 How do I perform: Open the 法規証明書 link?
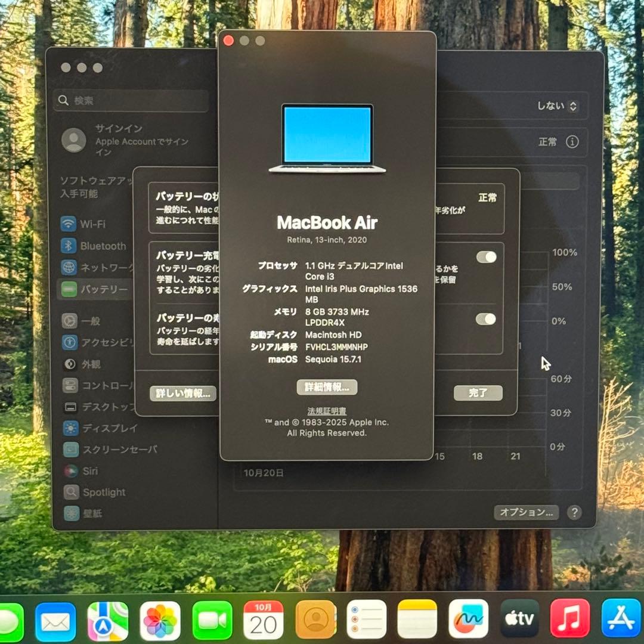tap(327, 411)
